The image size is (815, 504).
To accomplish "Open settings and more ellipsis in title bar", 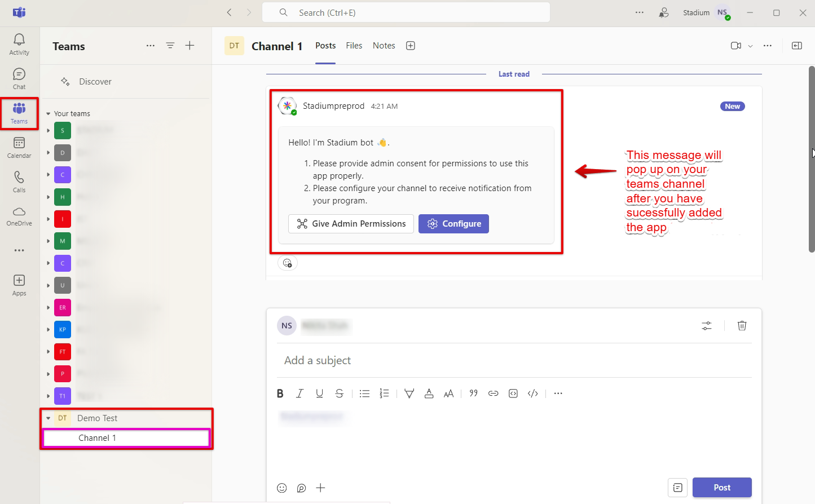I will point(639,12).
